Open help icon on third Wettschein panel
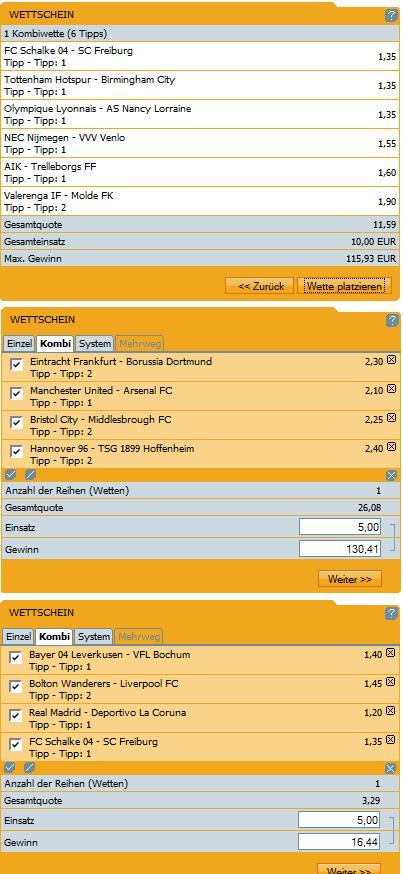This screenshot has width=403, height=874. click(391, 614)
